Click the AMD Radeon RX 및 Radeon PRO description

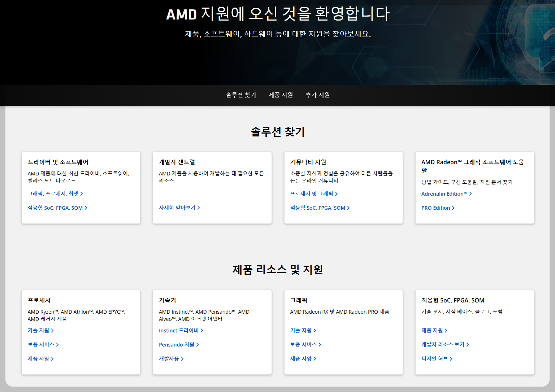click(x=340, y=312)
